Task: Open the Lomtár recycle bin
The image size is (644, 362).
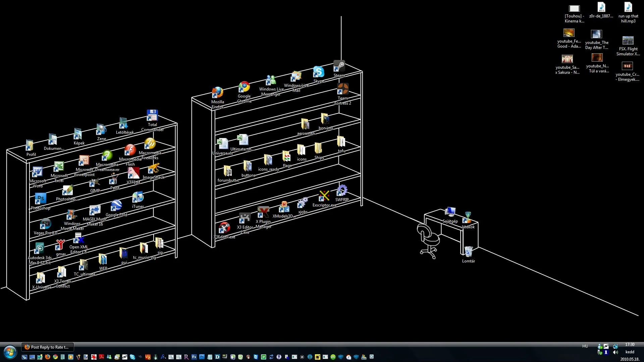Action: pyautogui.click(x=468, y=252)
